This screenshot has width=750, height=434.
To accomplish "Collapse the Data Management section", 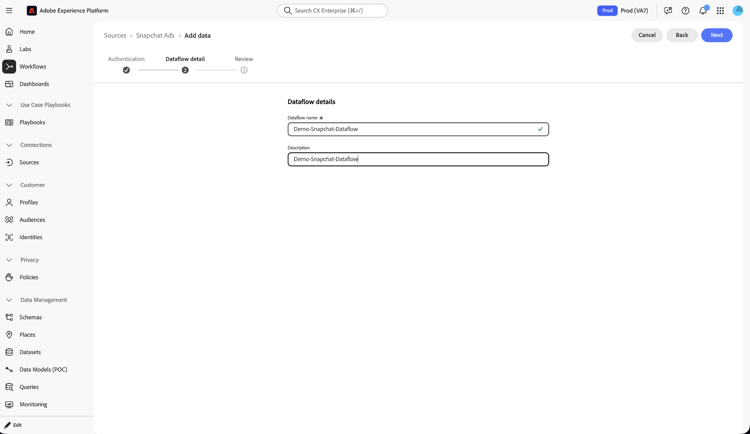I will [9, 300].
